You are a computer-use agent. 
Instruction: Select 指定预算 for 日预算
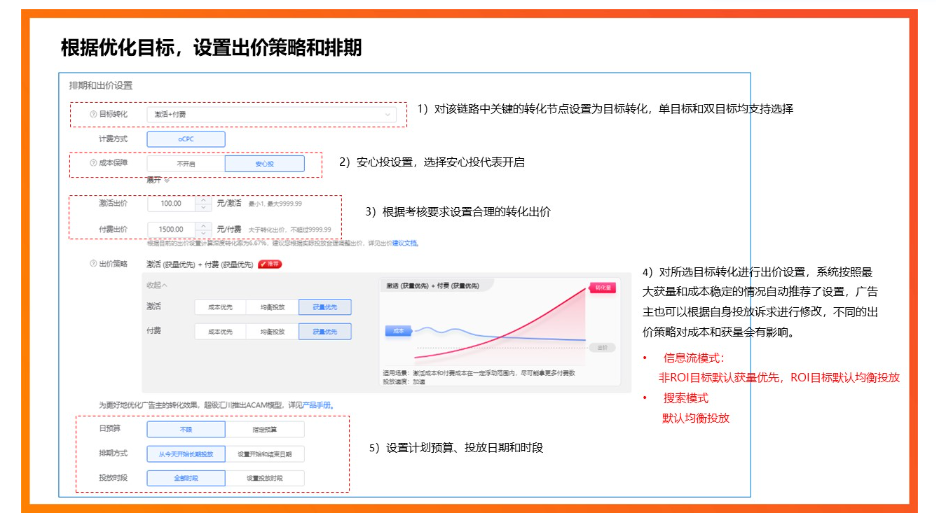264,429
